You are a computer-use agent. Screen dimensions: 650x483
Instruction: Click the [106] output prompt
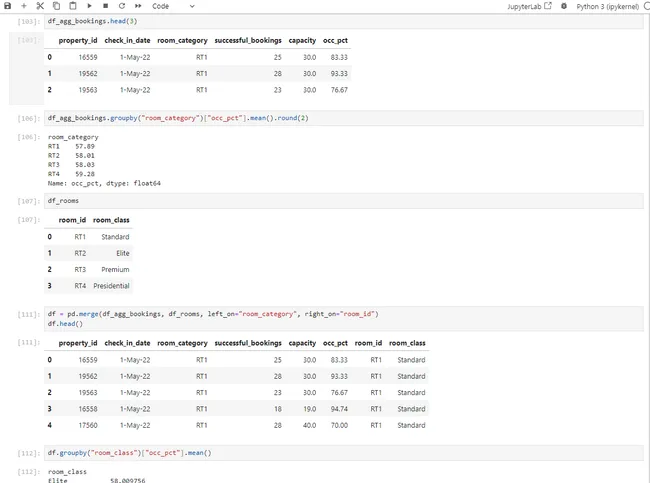29,137
